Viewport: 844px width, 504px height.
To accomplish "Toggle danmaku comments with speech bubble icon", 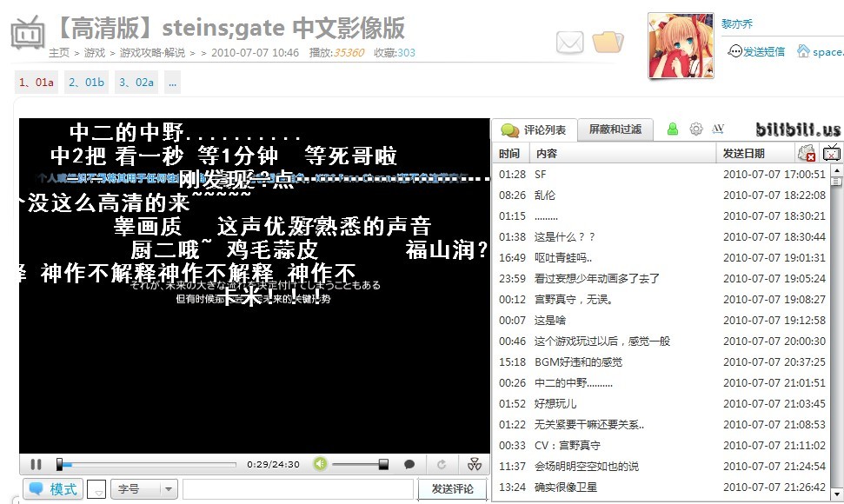I will tap(409, 464).
